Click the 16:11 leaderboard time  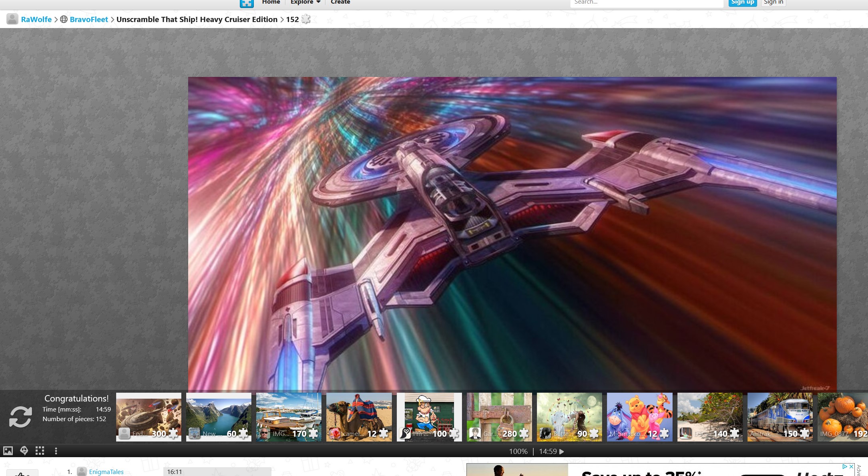175,472
